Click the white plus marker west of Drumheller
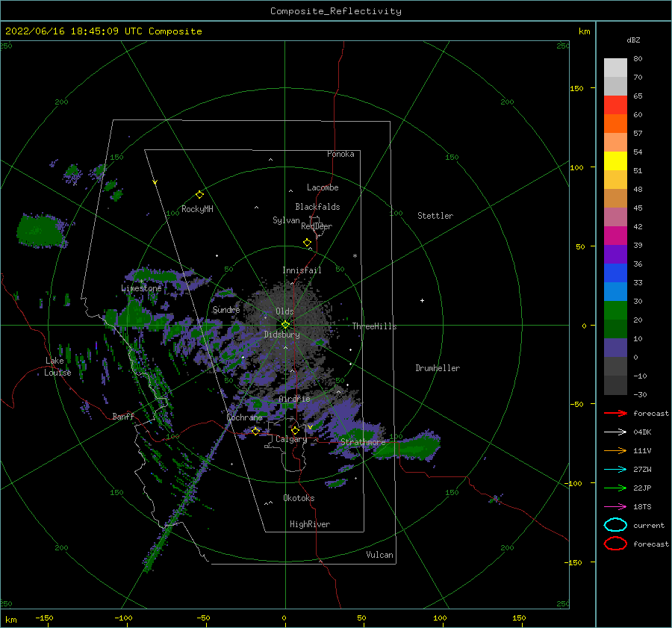The height and width of the screenshot is (628, 672). [422, 300]
